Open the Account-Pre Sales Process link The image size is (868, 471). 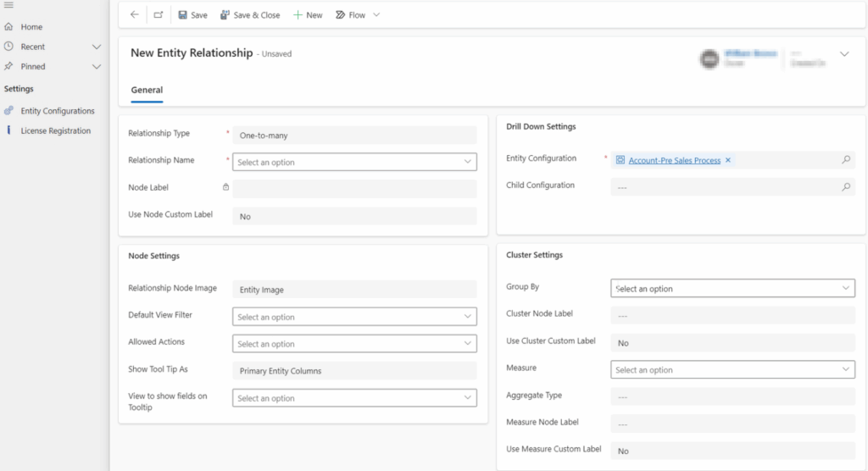(x=674, y=160)
